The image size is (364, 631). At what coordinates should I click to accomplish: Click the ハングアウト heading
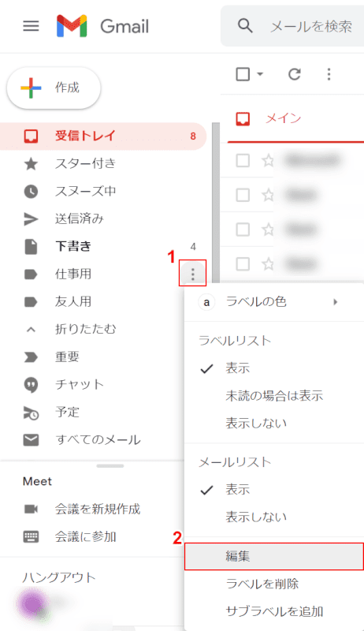[x=59, y=578]
